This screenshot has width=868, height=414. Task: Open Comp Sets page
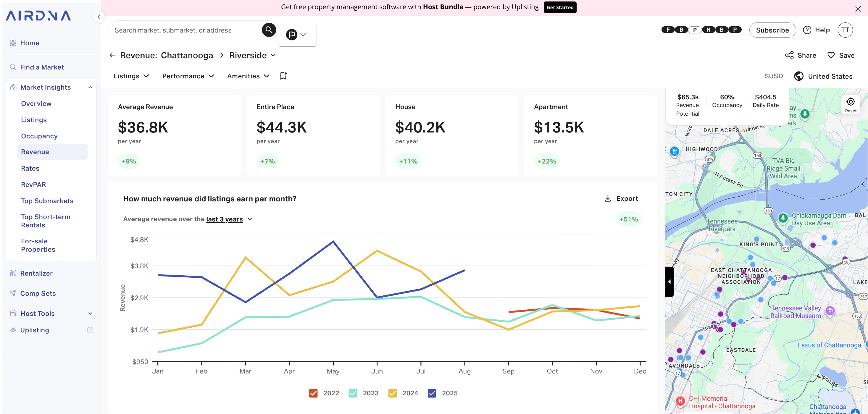click(x=38, y=293)
